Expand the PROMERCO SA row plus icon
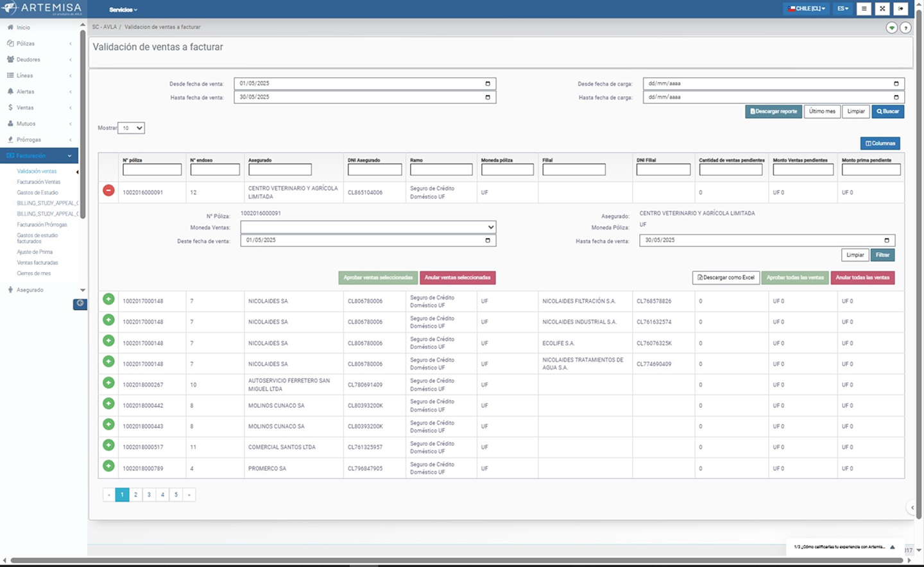Screen dimensions: 924x567 [x=108, y=466]
